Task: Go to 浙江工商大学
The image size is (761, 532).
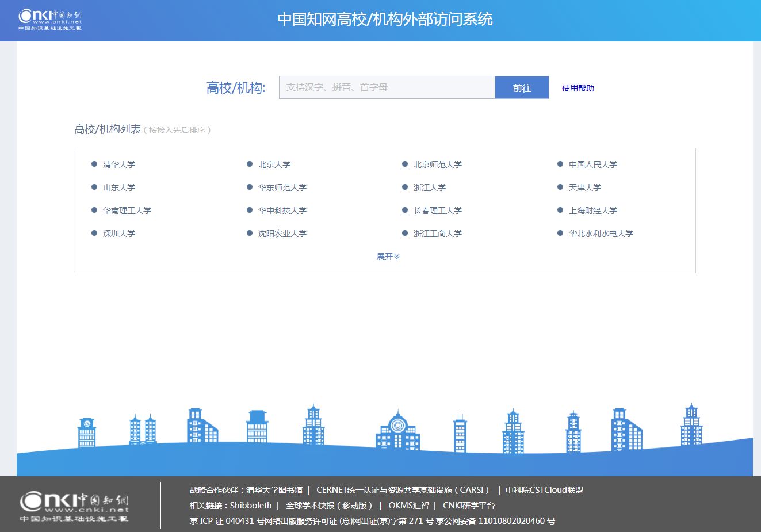Action: 438,234
